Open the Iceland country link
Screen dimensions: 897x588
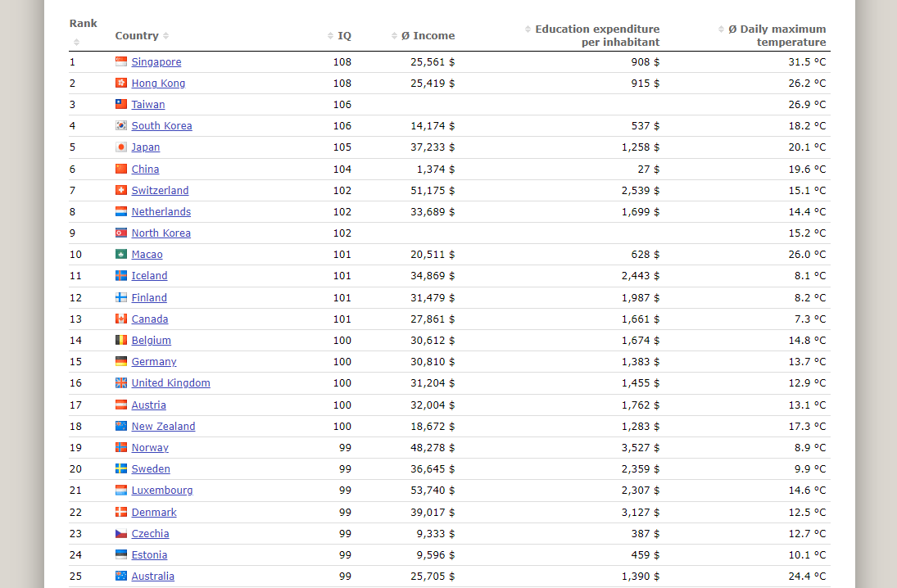click(149, 275)
